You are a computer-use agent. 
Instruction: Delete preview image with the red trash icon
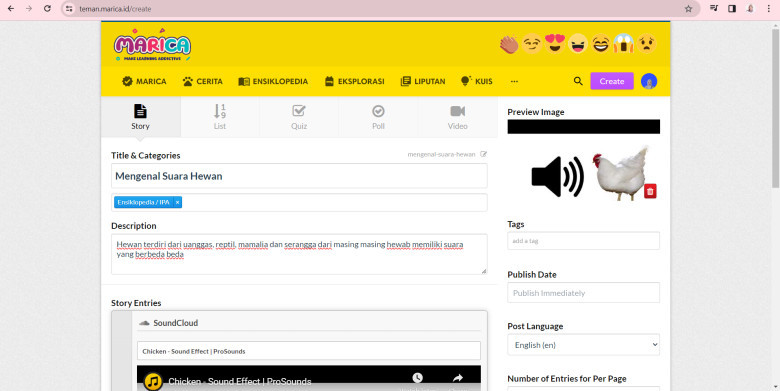click(x=650, y=191)
